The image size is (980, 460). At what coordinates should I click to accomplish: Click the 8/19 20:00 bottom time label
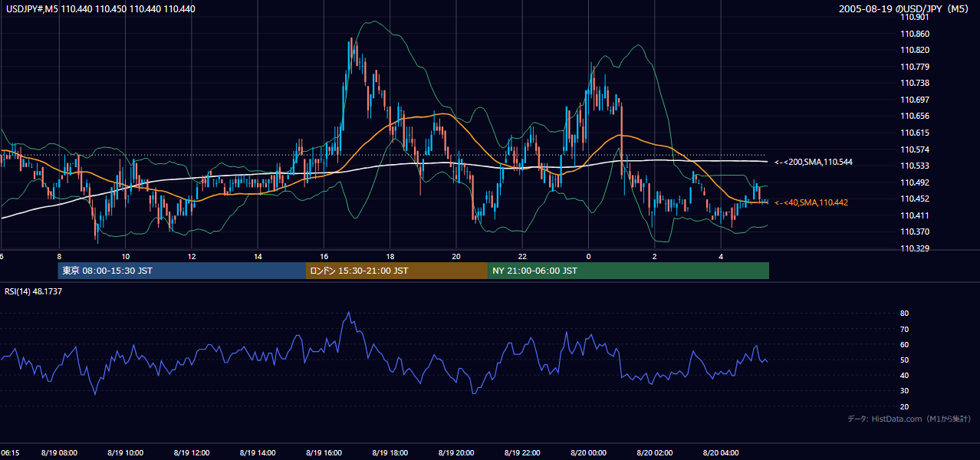pyautogui.click(x=456, y=453)
